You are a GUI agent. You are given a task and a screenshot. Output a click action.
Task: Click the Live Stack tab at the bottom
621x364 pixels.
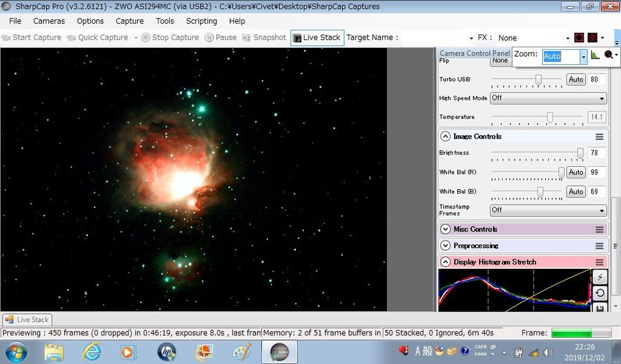tap(27, 320)
